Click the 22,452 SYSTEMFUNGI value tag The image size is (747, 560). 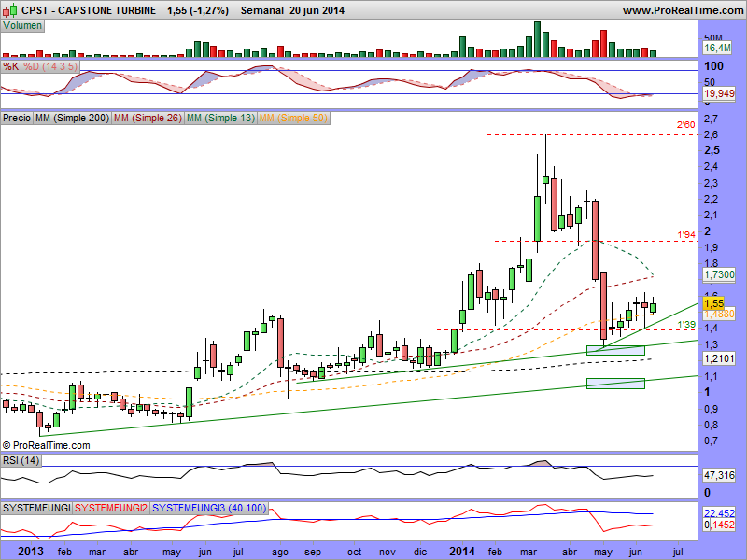tap(719, 512)
